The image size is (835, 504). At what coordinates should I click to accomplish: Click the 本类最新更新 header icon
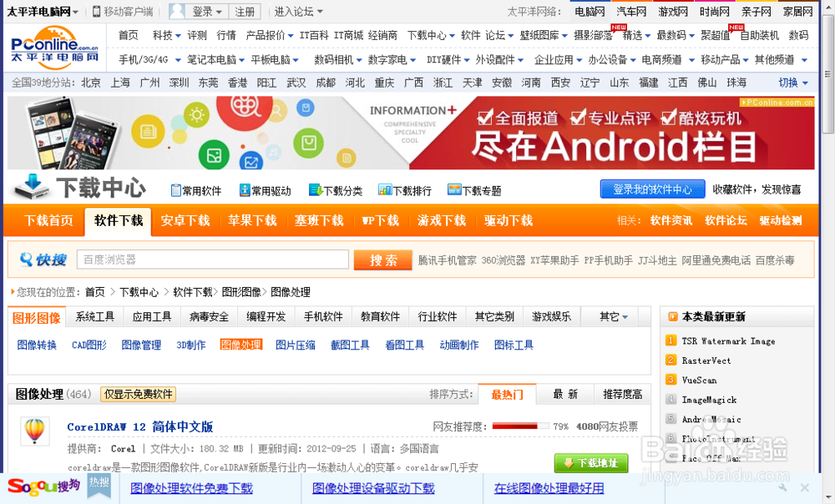[672, 316]
